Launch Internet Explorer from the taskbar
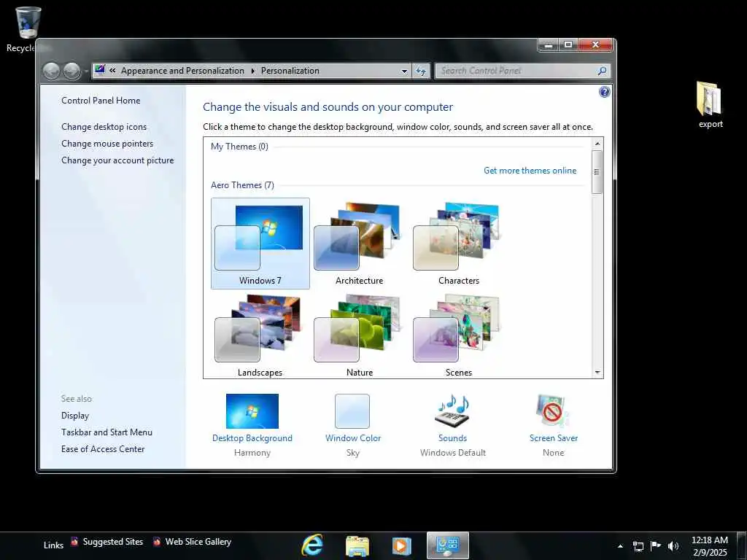 tap(312, 545)
